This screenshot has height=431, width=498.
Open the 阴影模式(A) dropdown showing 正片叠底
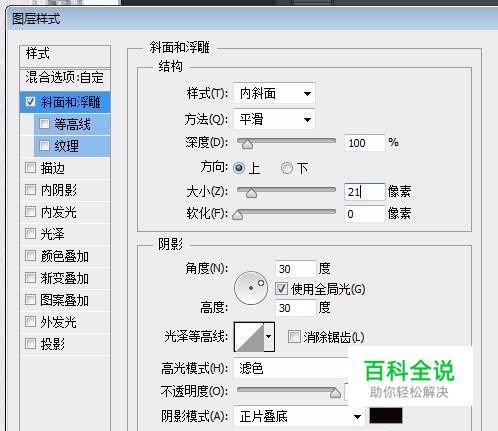coord(299,416)
